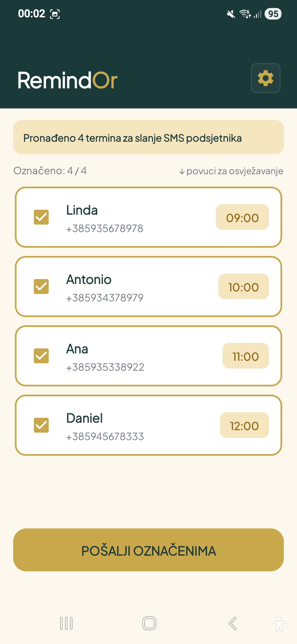Screen dimensions: 297x644
Task: Toggle Daniel's reminder checkbox
Action: pyautogui.click(x=41, y=425)
